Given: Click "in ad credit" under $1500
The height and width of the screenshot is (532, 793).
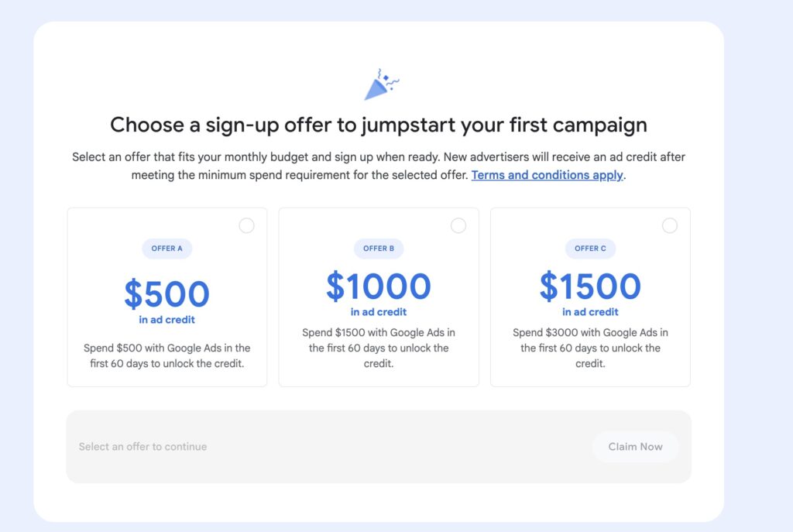Looking at the screenshot, I should [x=590, y=312].
